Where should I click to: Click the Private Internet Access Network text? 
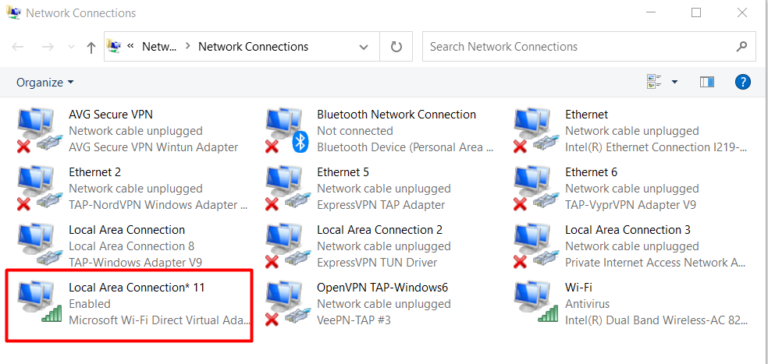655,263
